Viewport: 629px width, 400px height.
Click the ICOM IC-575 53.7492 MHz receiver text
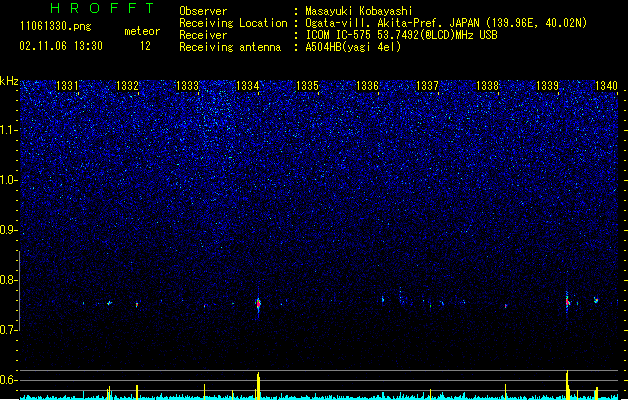point(402,35)
